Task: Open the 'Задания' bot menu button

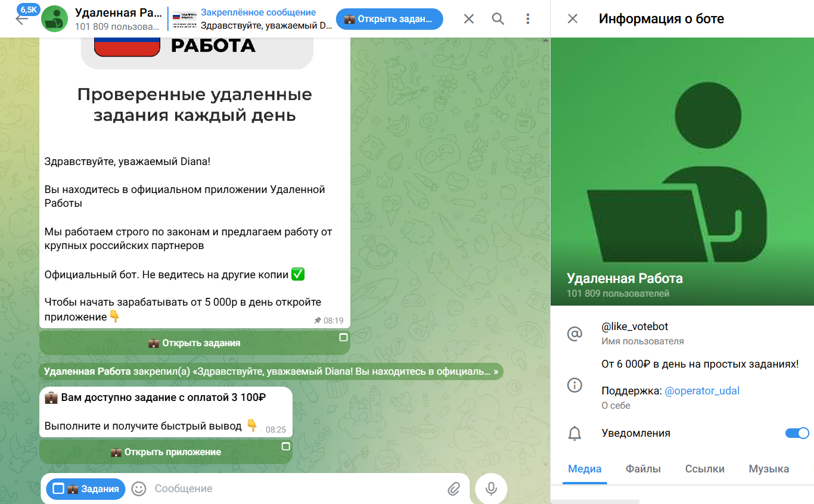Action: pos(86,489)
